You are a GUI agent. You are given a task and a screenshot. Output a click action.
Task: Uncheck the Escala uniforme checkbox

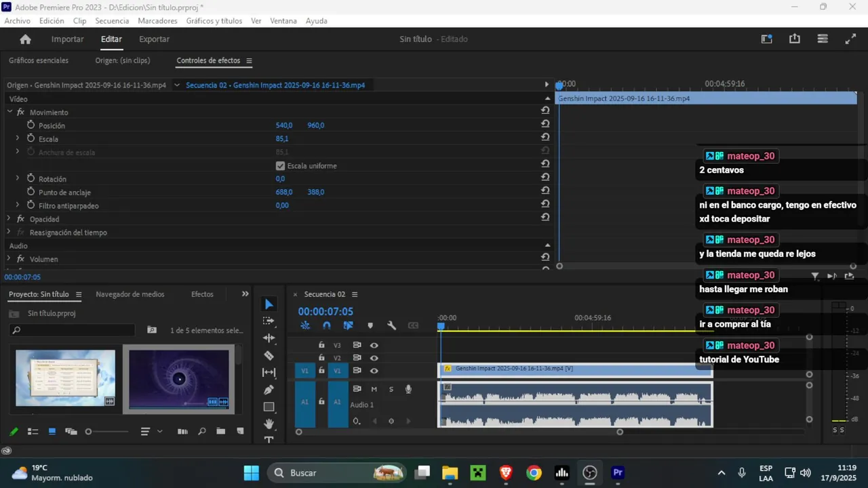pos(280,165)
